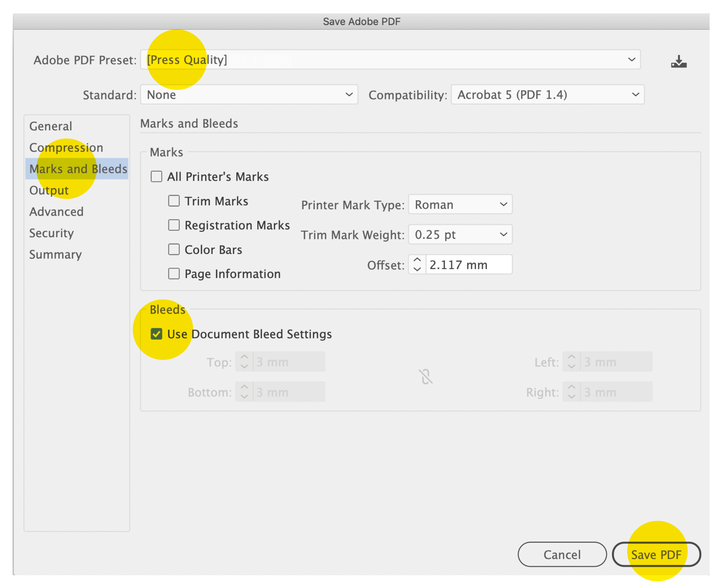The image size is (722, 588).
Task: Expand the Compatibility dropdown
Action: tap(547, 94)
